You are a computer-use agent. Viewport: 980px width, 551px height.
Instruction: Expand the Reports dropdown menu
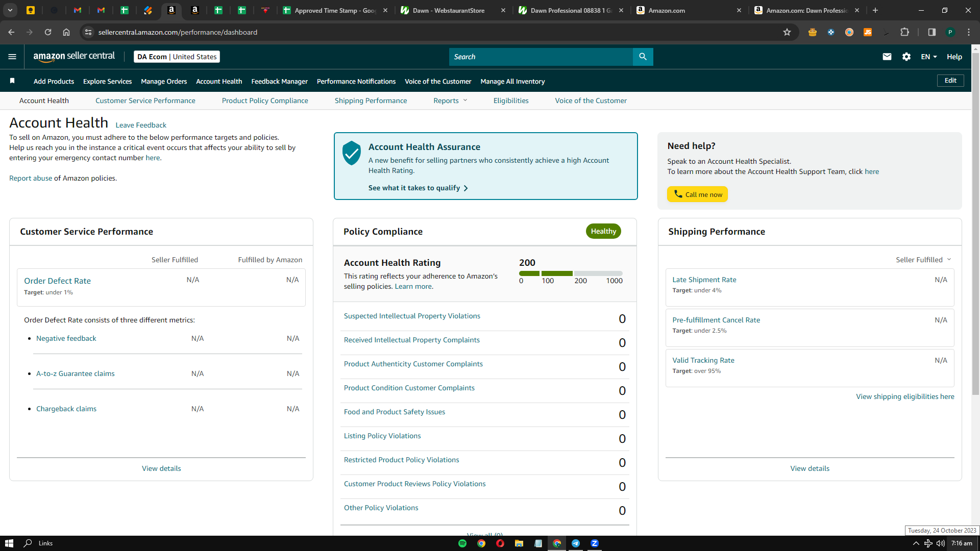pos(450,101)
